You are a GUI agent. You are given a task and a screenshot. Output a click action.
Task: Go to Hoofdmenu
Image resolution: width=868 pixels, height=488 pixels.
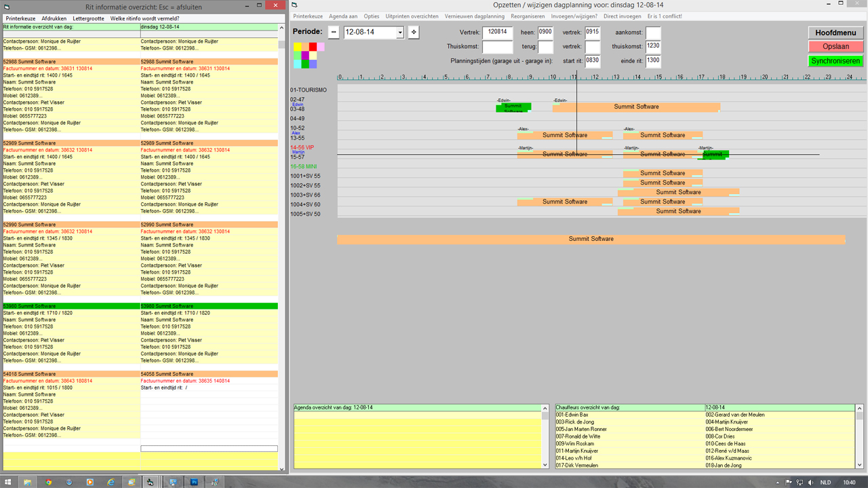(x=835, y=33)
